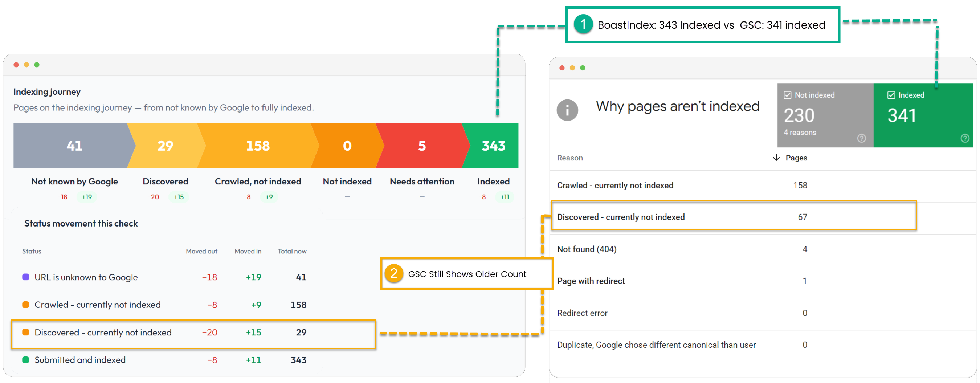
Task: Click purple dot beside URL is unknown
Action: coord(25,277)
